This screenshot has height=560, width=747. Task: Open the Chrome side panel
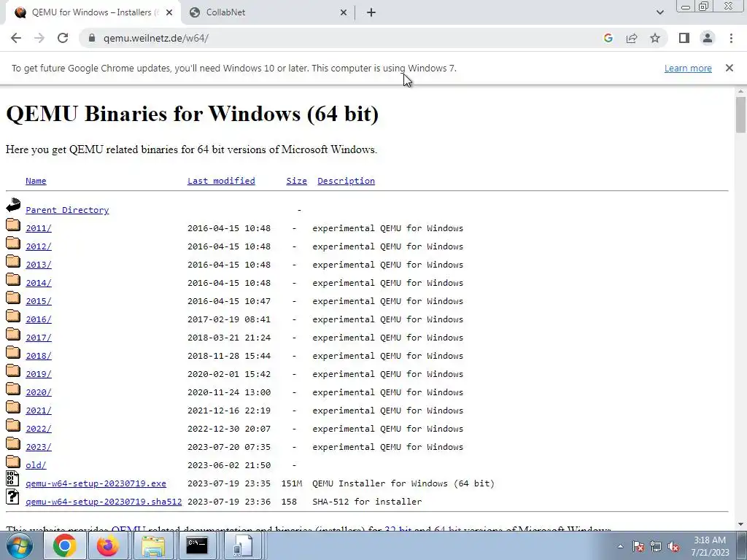tap(684, 38)
